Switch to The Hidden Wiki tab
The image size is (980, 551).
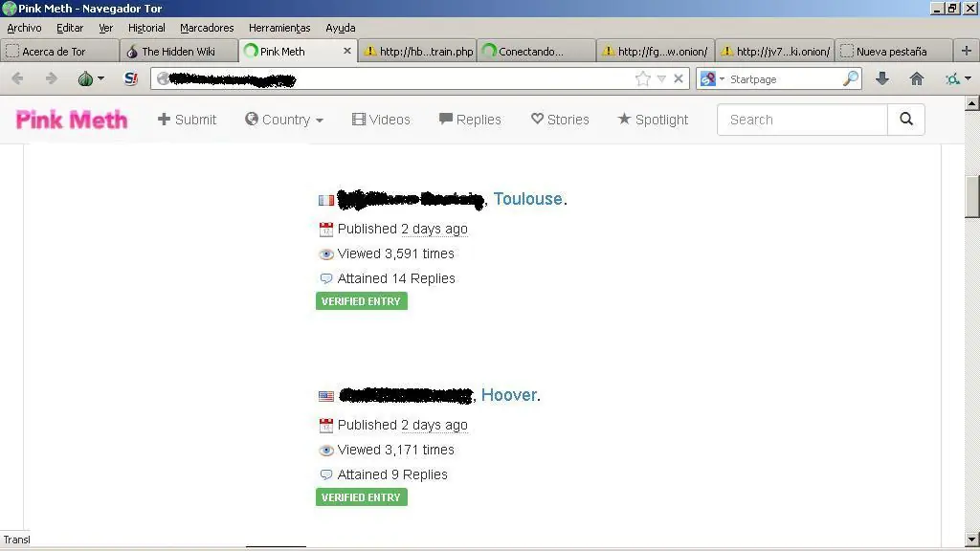click(179, 52)
